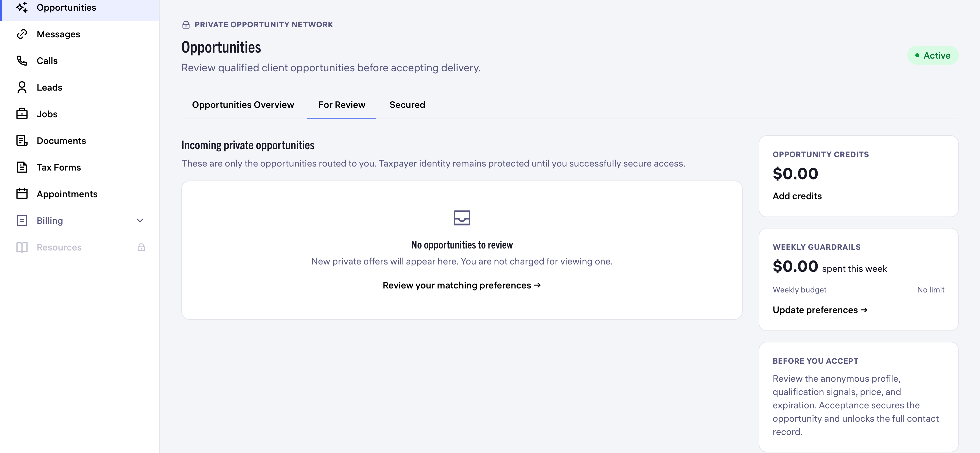Click the Documents file icon
This screenshot has height=453, width=980.
tap(22, 141)
